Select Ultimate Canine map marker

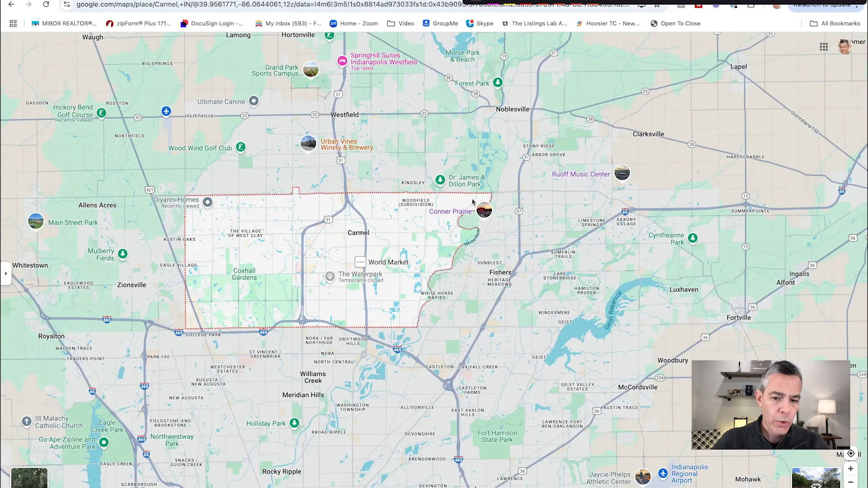[x=254, y=101]
